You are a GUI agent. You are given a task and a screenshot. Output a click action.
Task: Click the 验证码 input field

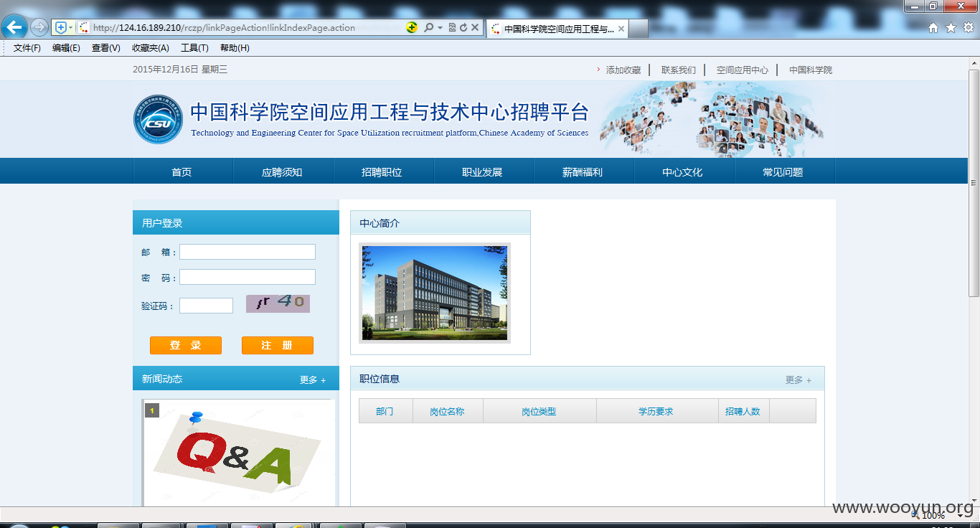(x=206, y=306)
